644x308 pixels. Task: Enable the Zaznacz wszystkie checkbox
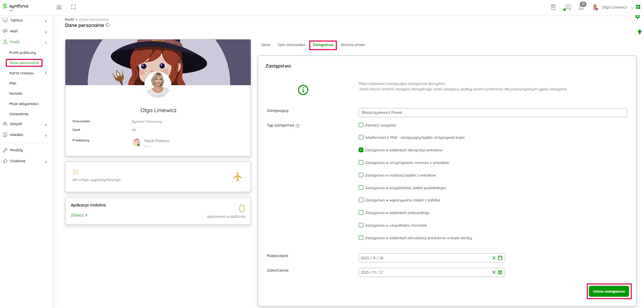point(361,125)
